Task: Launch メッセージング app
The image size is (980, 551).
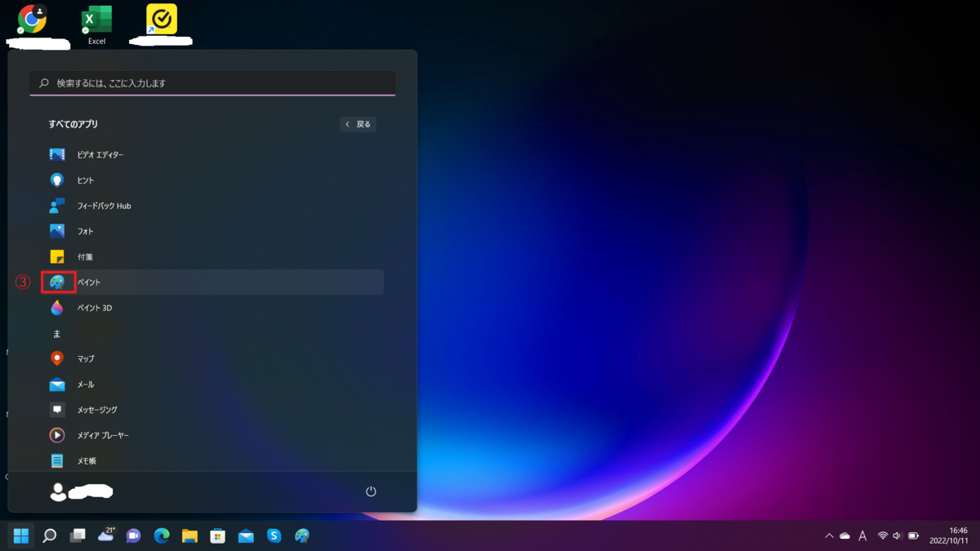Action: (212, 410)
